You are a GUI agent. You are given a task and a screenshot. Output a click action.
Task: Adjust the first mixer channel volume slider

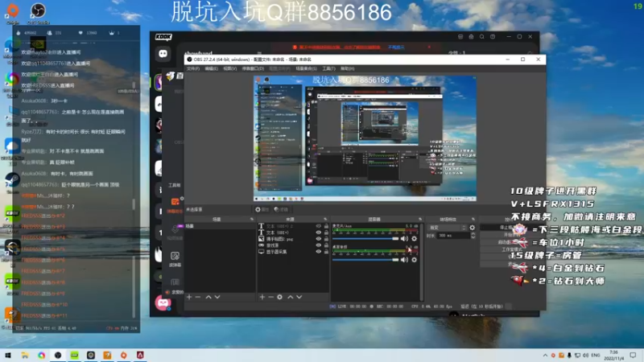tap(365, 238)
